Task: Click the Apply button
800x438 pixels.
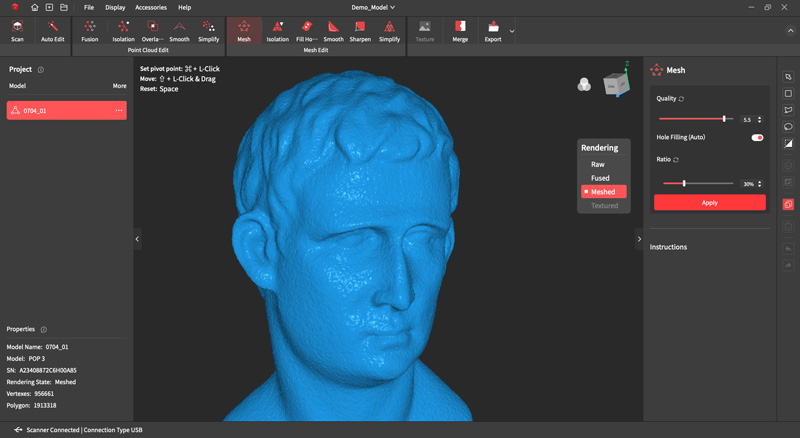Action: click(710, 202)
